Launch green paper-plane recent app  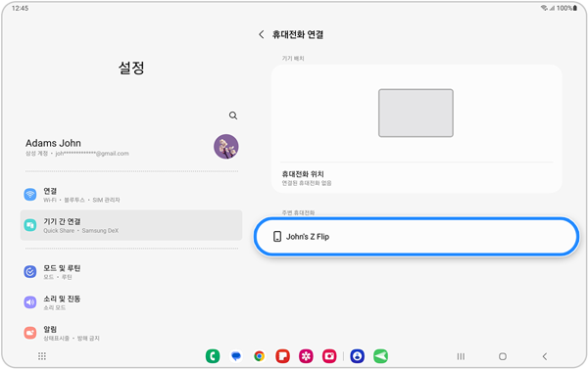point(380,356)
